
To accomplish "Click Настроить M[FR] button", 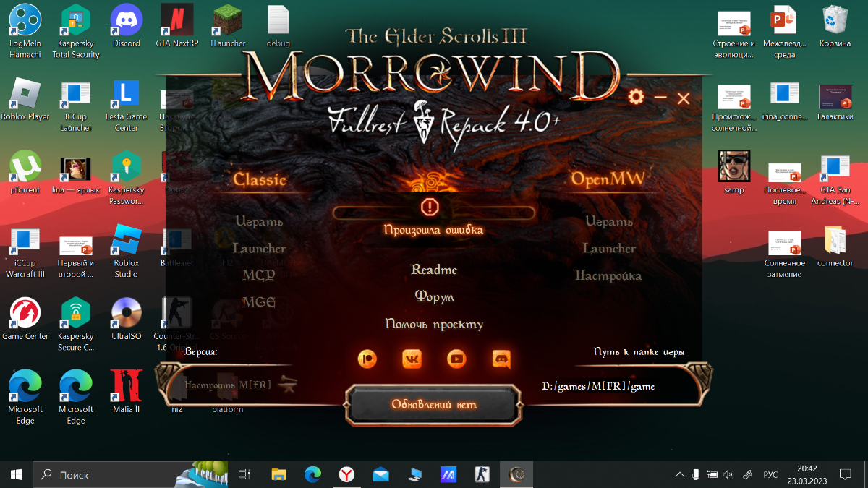I will pyautogui.click(x=228, y=385).
